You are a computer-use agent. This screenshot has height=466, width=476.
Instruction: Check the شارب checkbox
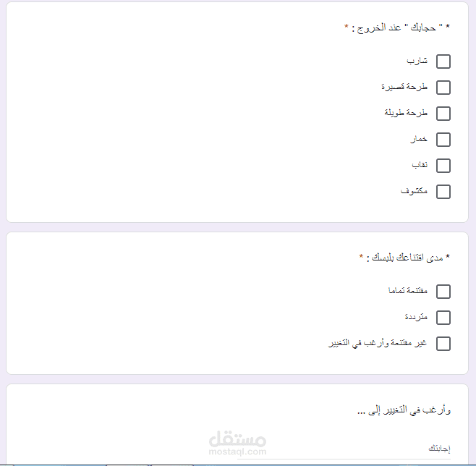(443, 62)
